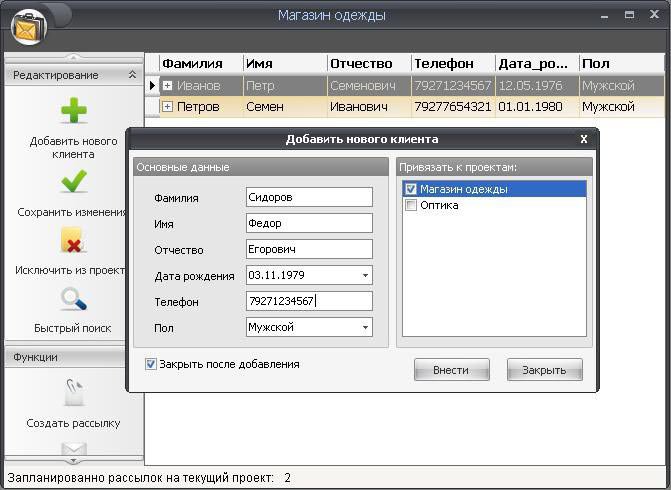The width and height of the screenshot is (671, 490).
Task: Click the Сохранить изменения label
Action: coord(72,212)
